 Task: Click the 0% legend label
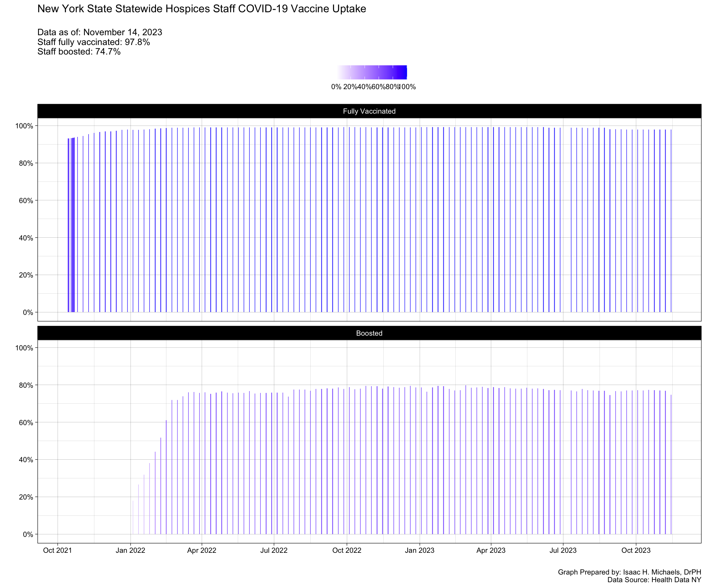(336, 87)
